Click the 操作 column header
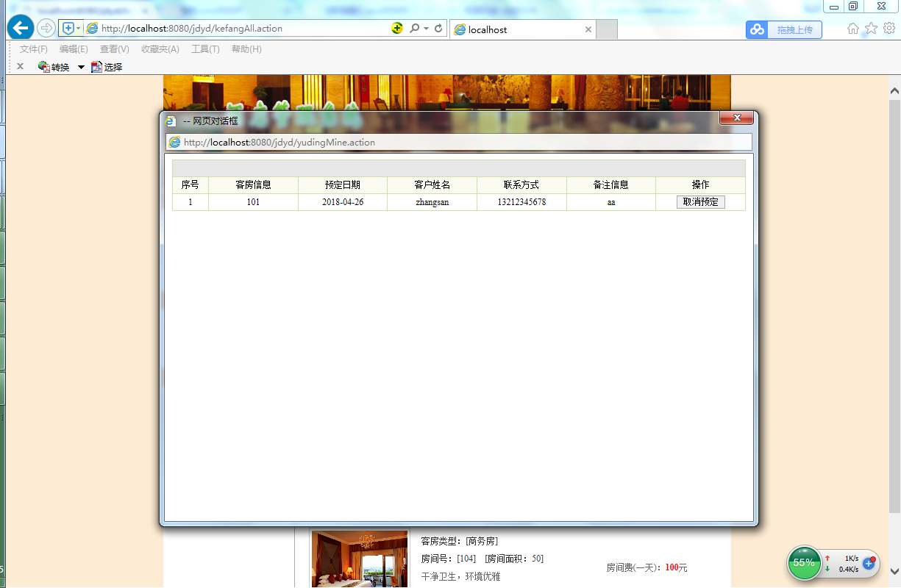Screen dimensions: 901x588 point(700,185)
